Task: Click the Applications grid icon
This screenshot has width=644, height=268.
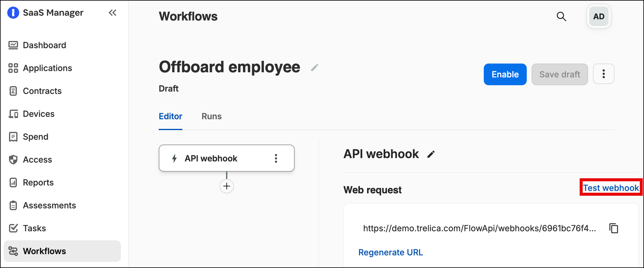Action: (x=13, y=68)
